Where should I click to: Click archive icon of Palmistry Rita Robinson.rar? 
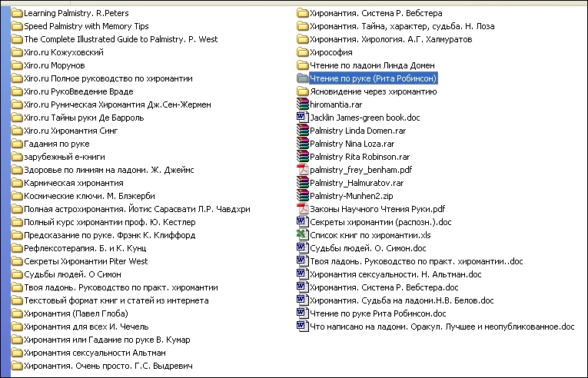[302, 157]
